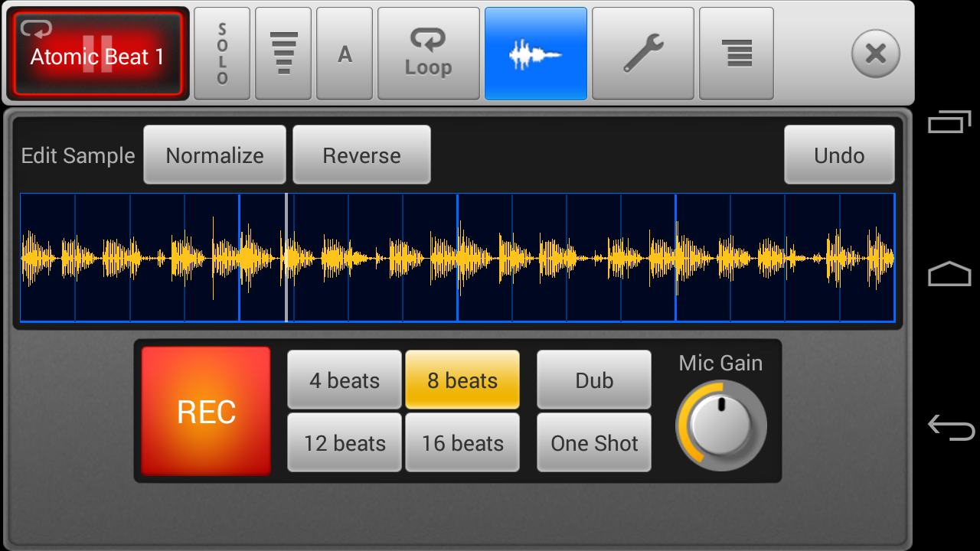
Task: Set recording length to 4 beats
Action: click(345, 380)
